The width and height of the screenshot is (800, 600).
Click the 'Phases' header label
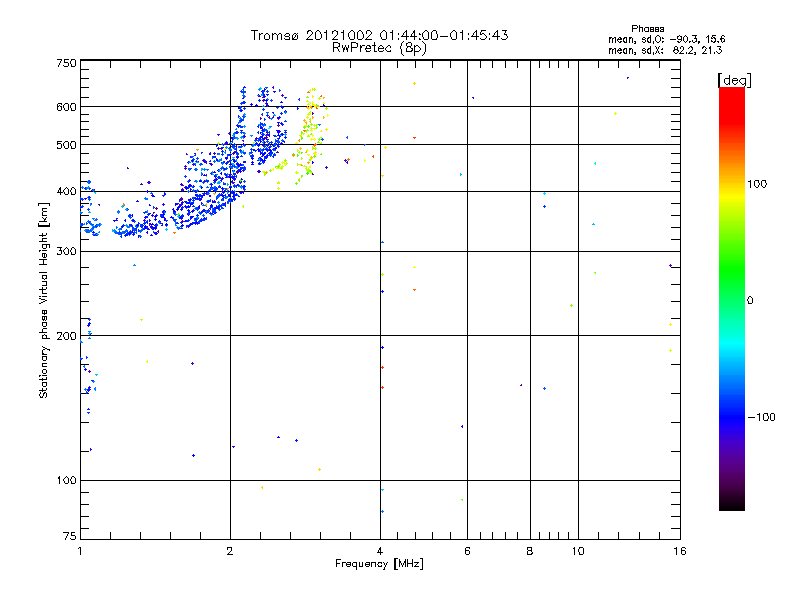647,29
